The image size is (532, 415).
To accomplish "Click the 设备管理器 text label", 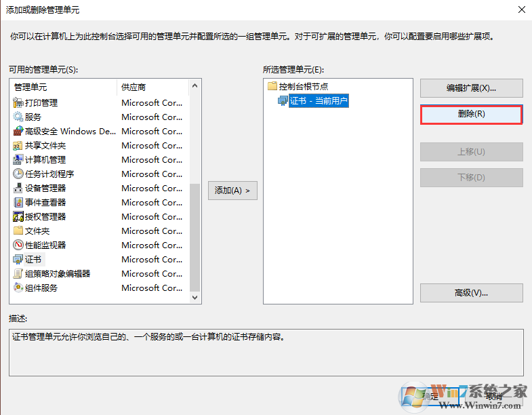I will (x=45, y=188).
